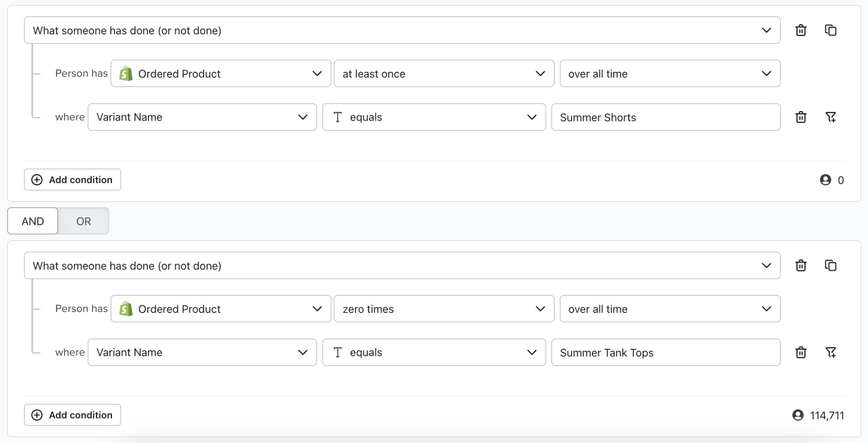Delete the first condition group
The height and width of the screenshot is (443, 868).
tap(801, 30)
